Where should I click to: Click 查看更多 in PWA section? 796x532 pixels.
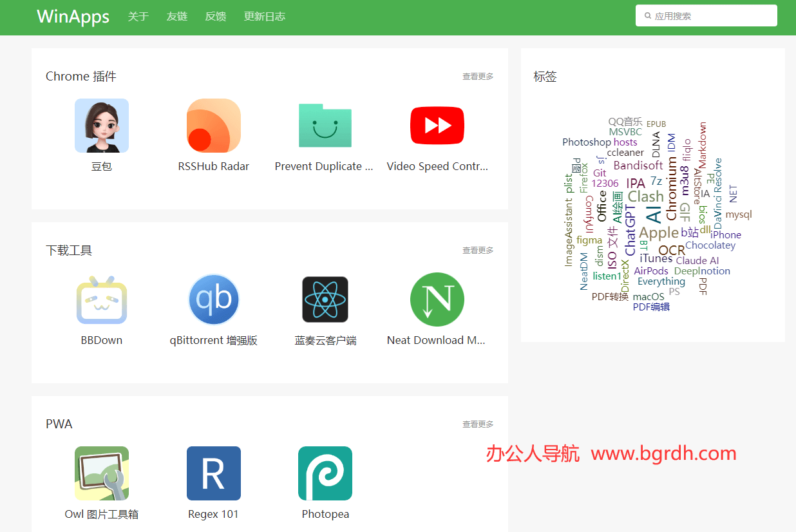[x=478, y=424]
